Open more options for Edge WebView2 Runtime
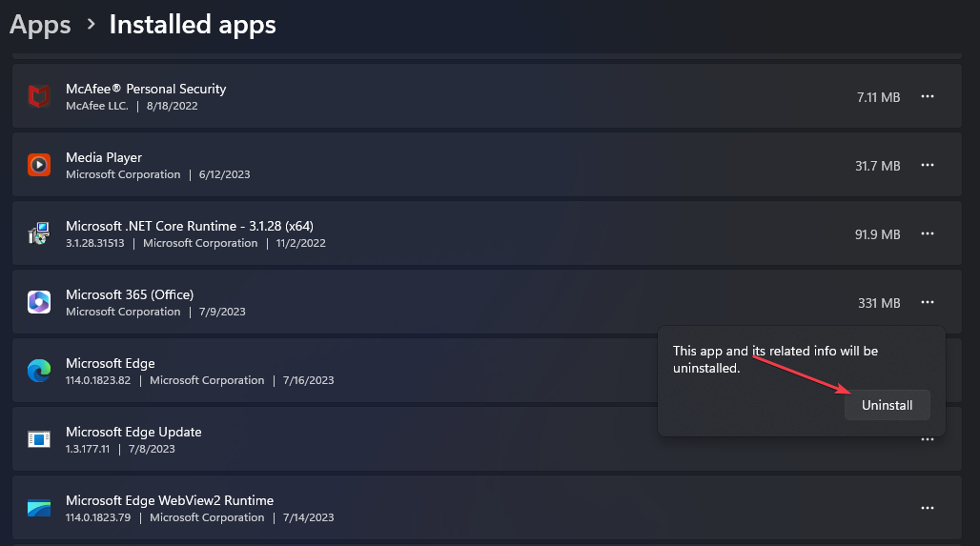The image size is (980, 546). click(x=928, y=508)
